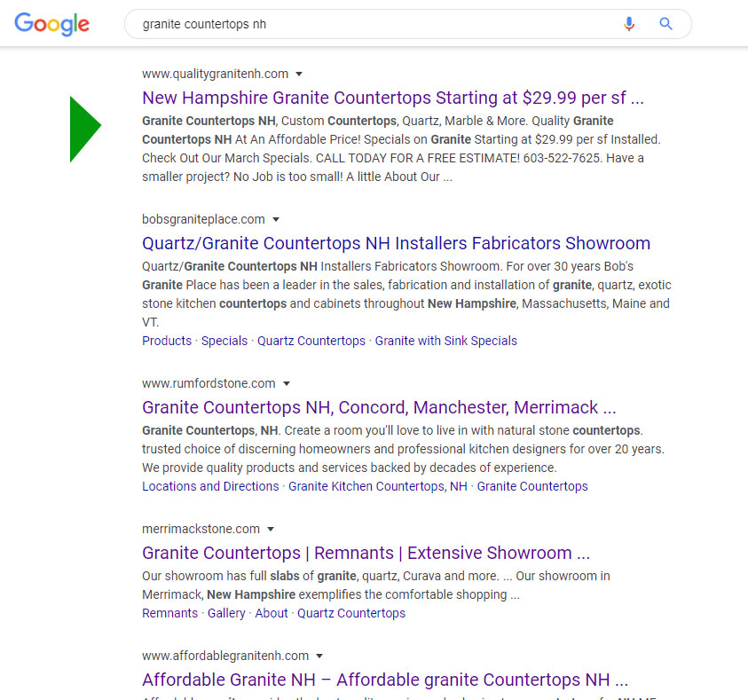Expand the dropdown arrow beside www.qualitygranitenh.com
The height and width of the screenshot is (700, 748).
(x=299, y=74)
